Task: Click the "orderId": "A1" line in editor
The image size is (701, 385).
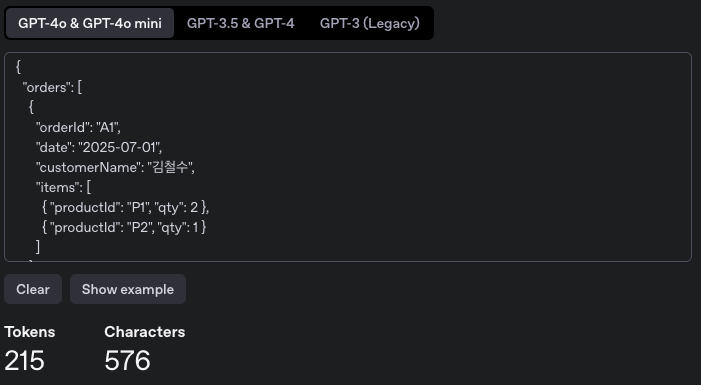Action: point(78,127)
